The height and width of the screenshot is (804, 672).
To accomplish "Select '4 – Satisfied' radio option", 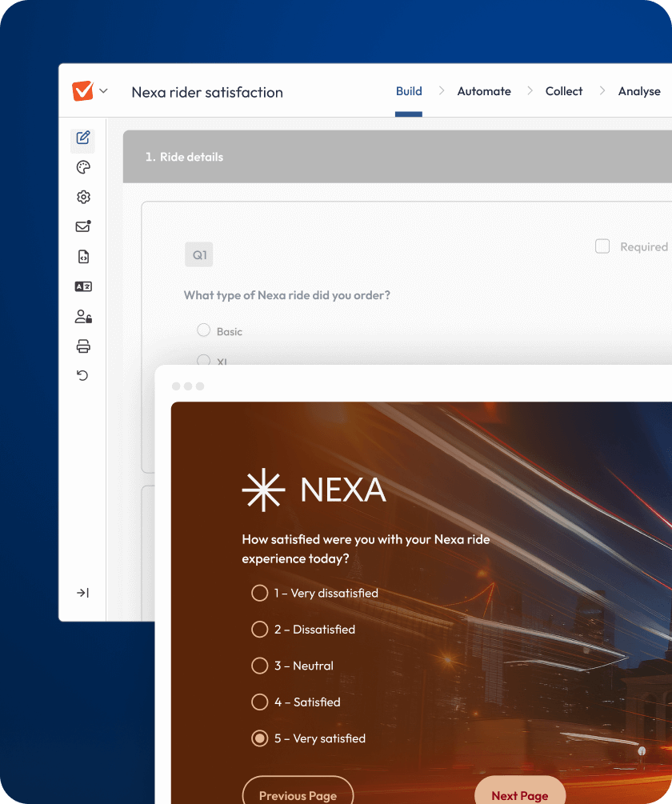I will tap(259, 702).
